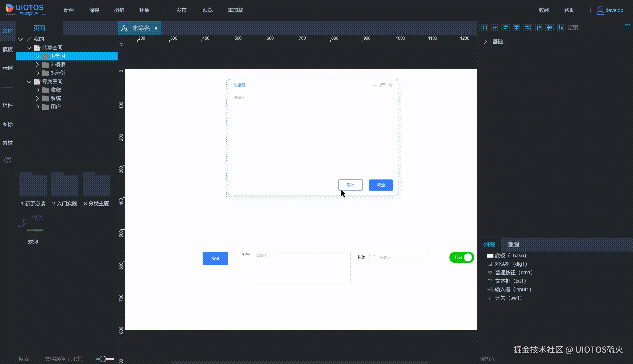The height and width of the screenshot is (364, 633).
Task: Select 组件 in left sidebar
Action: click(8, 106)
